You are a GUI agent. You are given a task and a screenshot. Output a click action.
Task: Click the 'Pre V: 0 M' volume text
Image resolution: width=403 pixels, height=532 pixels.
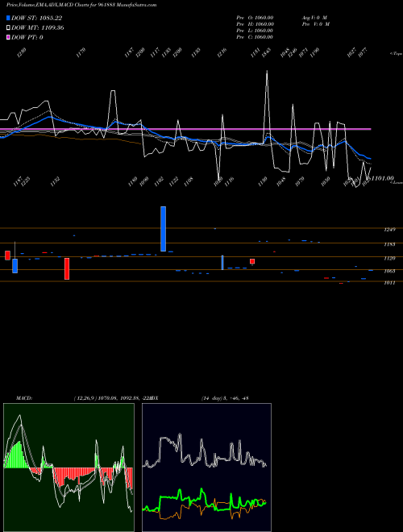315,24
